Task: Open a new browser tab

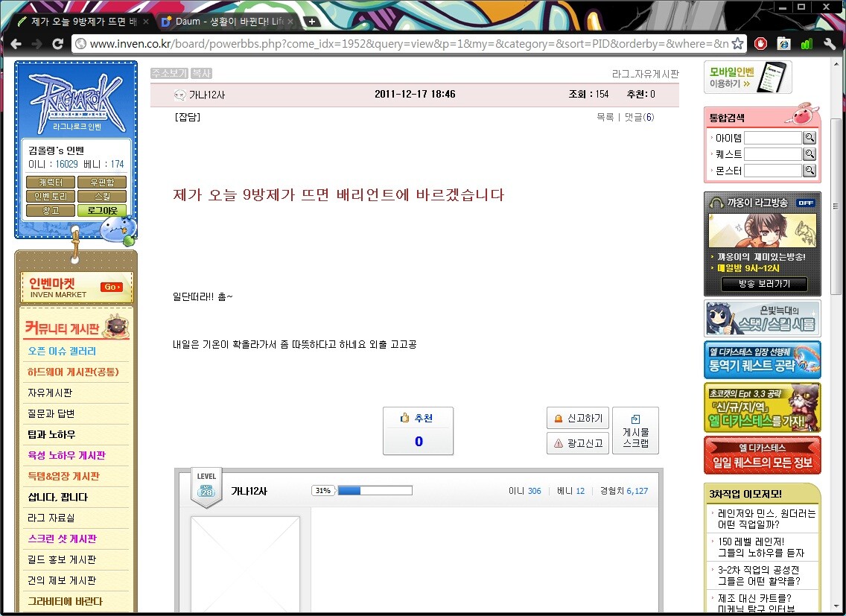Action: pos(313,22)
